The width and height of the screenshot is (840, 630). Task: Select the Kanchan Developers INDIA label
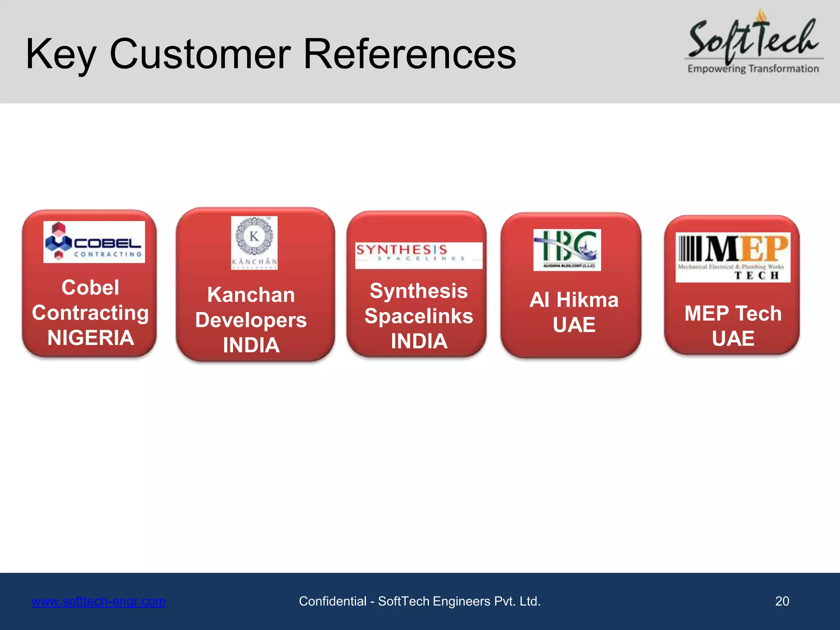tap(251, 320)
